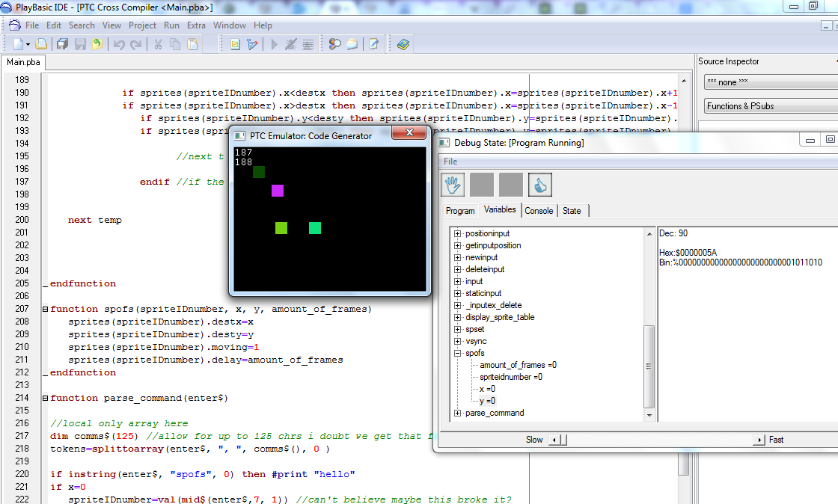This screenshot has width=838, height=504.
Task: Expand the getinputposition tree node
Action: (457, 245)
